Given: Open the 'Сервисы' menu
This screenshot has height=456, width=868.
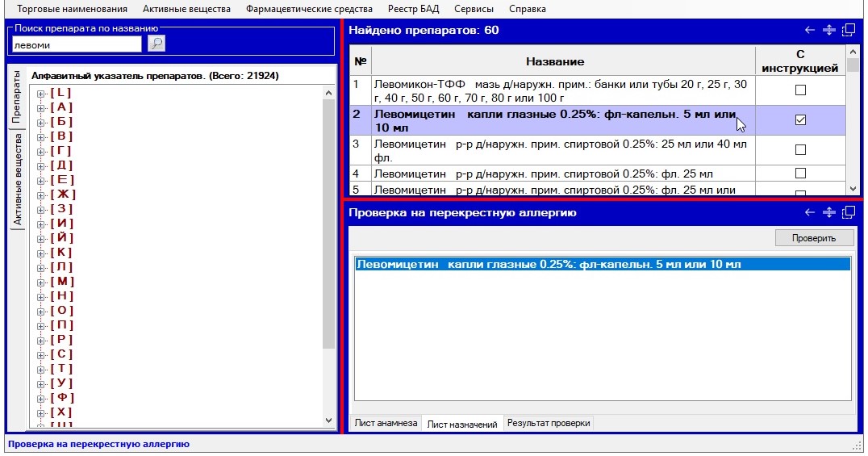Looking at the screenshot, I should 474,9.
